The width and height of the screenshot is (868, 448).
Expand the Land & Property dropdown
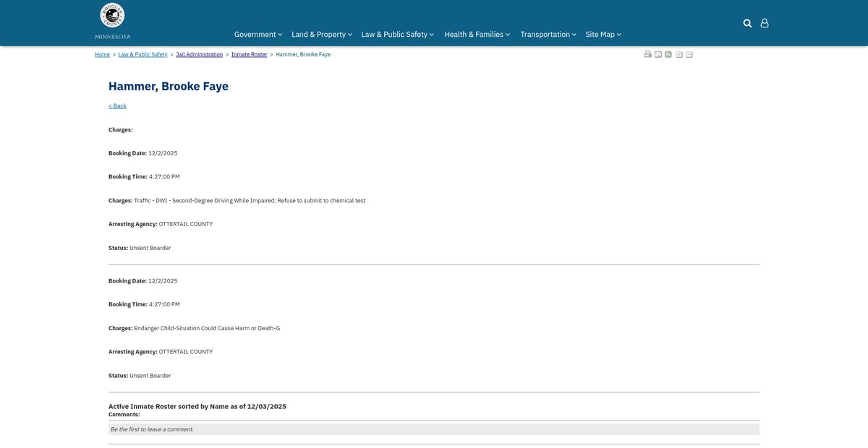[321, 34]
